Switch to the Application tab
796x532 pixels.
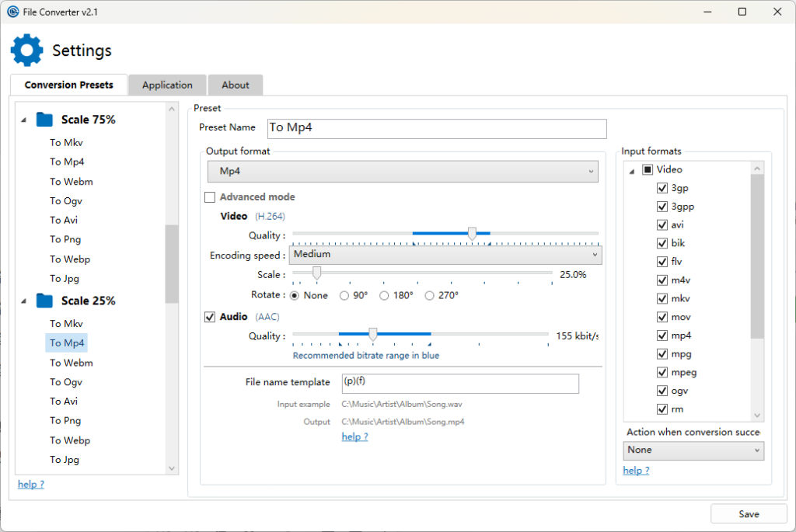(167, 85)
